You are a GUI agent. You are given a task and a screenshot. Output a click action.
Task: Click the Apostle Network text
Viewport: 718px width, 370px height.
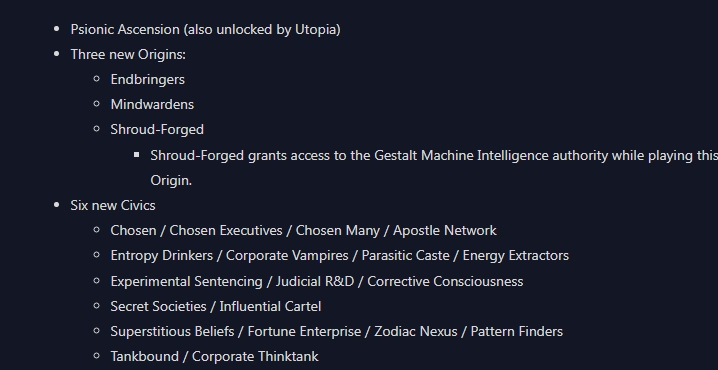click(445, 230)
